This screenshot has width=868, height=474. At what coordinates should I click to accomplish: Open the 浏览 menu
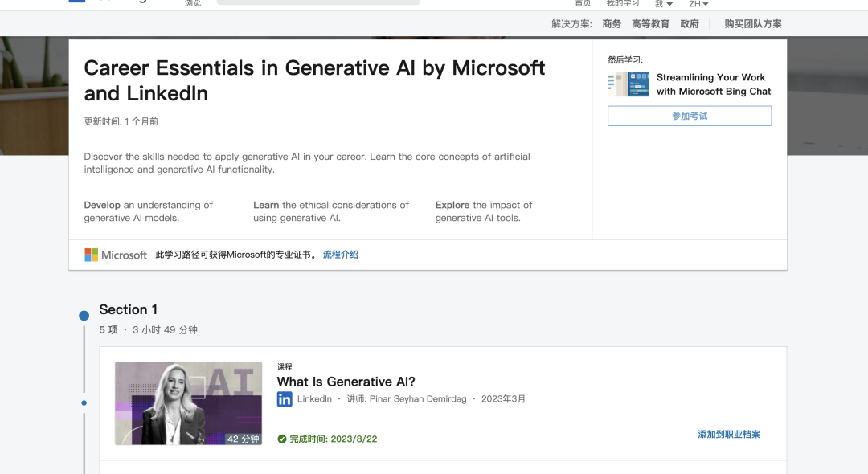click(x=191, y=3)
